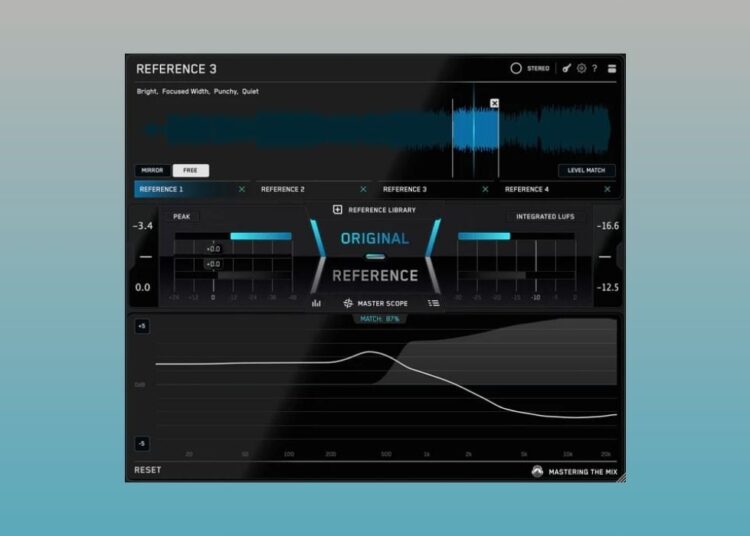
Task: Click the LEVEL MATCH button
Action: point(586,170)
